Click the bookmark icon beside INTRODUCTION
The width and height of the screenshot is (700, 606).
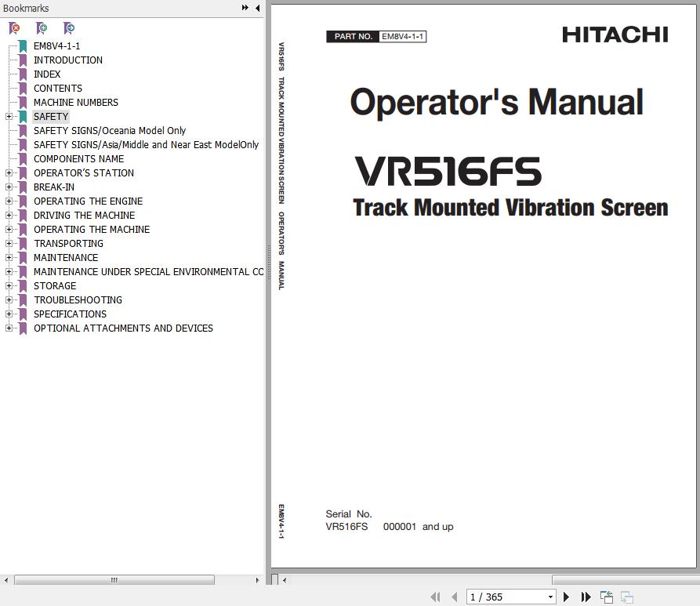23,60
